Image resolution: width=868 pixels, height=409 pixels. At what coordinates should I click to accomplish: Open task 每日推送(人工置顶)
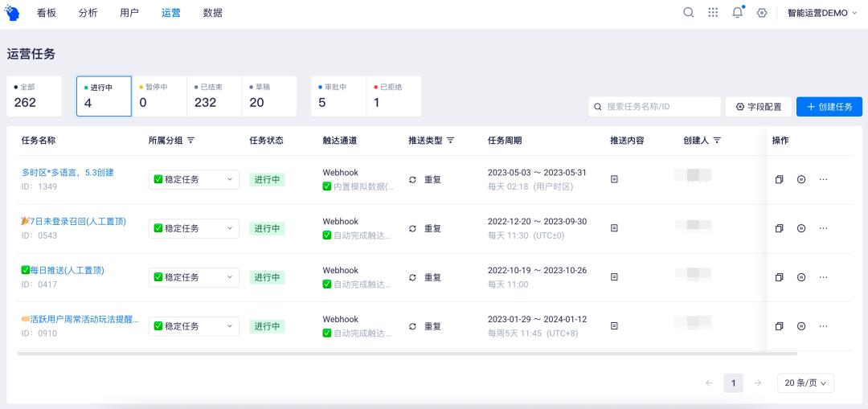(x=63, y=270)
